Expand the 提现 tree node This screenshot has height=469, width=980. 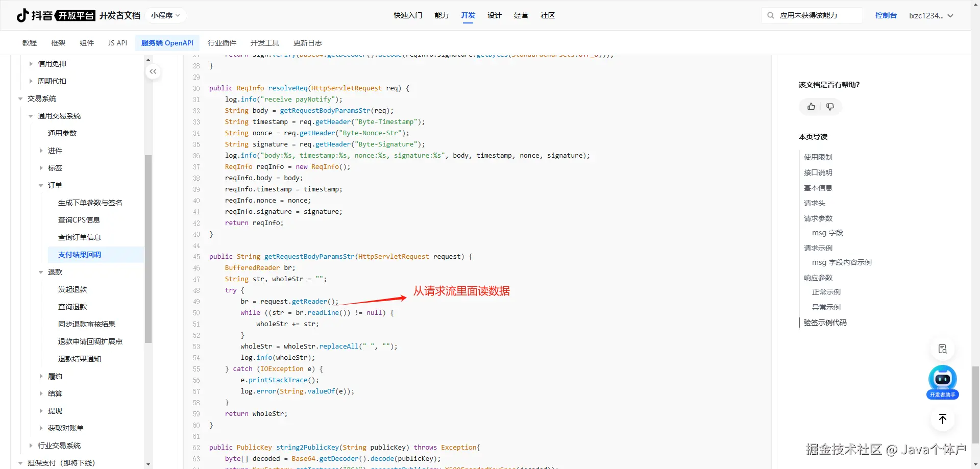[x=41, y=411]
